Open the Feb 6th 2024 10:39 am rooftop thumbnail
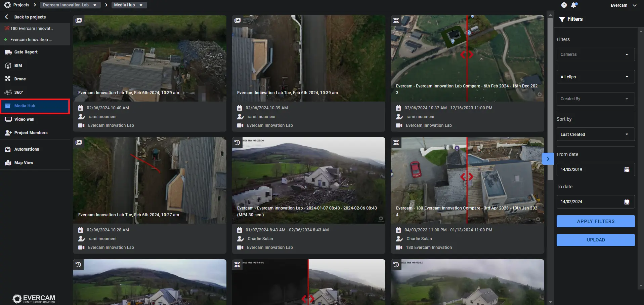The width and height of the screenshot is (644, 305). tap(149, 58)
